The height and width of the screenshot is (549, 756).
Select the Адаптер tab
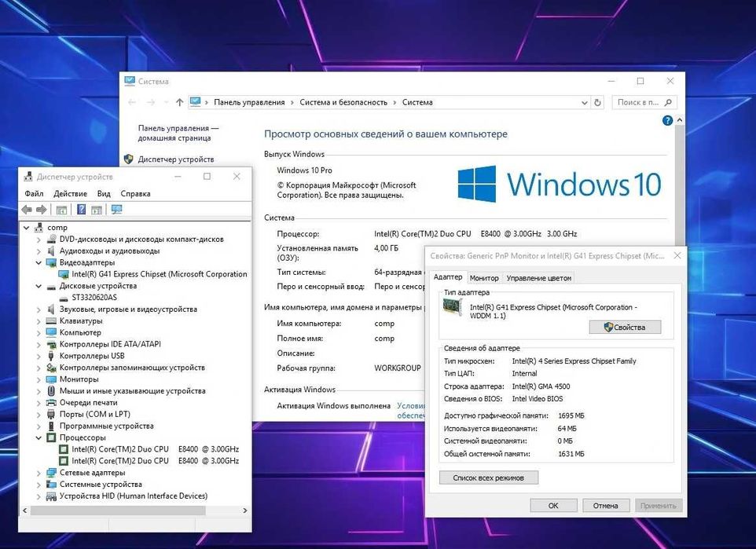coord(448,277)
